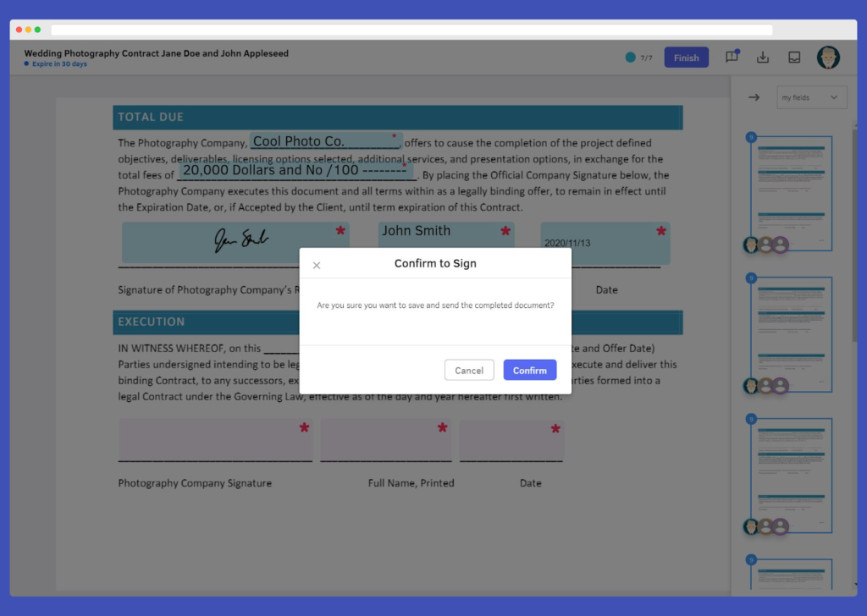Click the 7/7 progress indicator dot
The image size is (867, 616).
click(630, 57)
